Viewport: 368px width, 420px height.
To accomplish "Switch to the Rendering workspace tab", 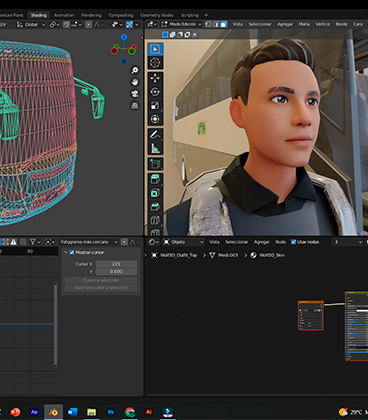I will [x=91, y=15].
